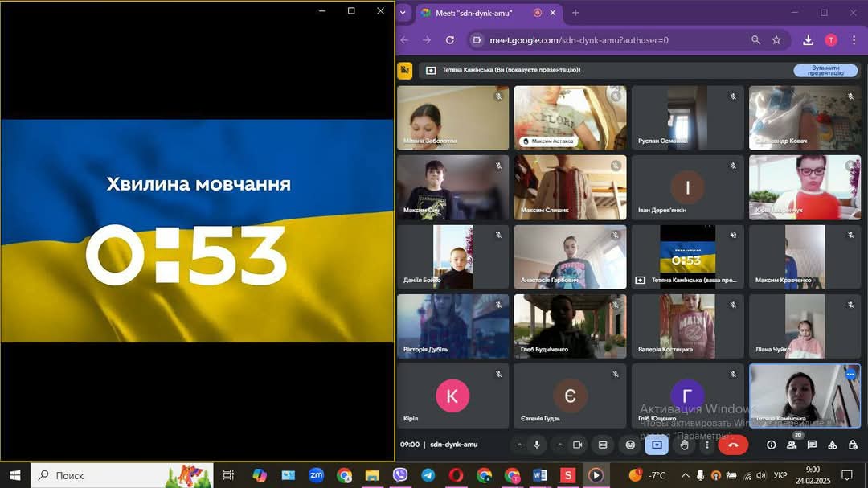Image resolution: width=868 pixels, height=488 pixels.
Task: Open the zoom magnifier in the address bar
Action: pyautogui.click(x=755, y=40)
